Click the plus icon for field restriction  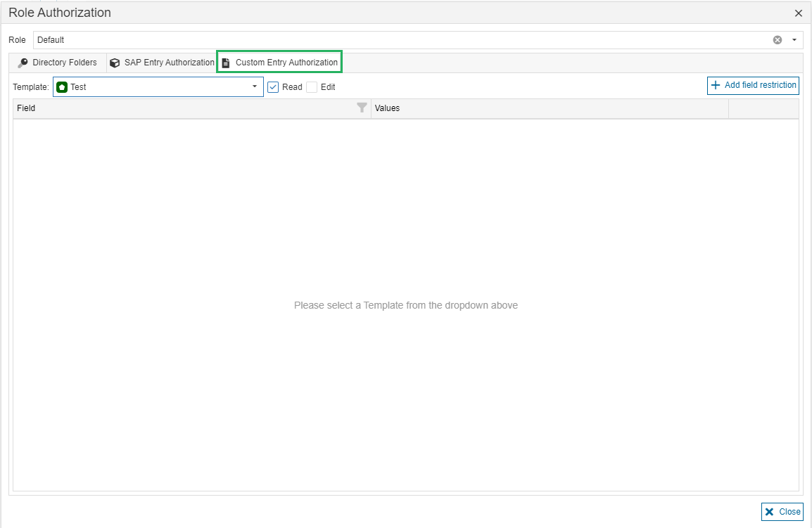(716, 85)
